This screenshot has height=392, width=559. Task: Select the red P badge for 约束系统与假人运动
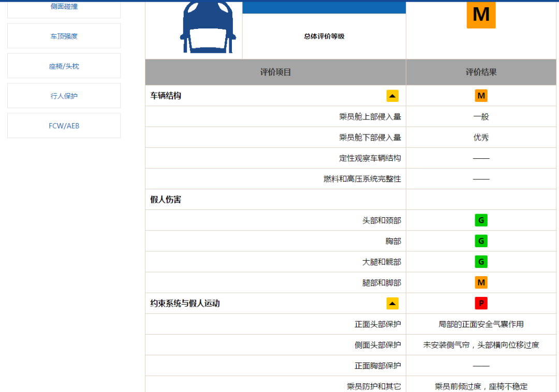(x=481, y=303)
